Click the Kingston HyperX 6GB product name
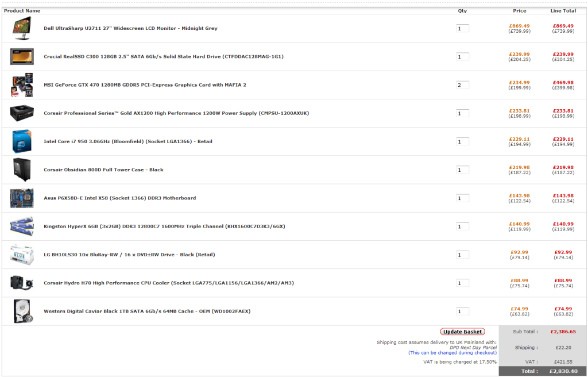Image resolution: width=588 pixels, height=377 pixels. (x=164, y=226)
